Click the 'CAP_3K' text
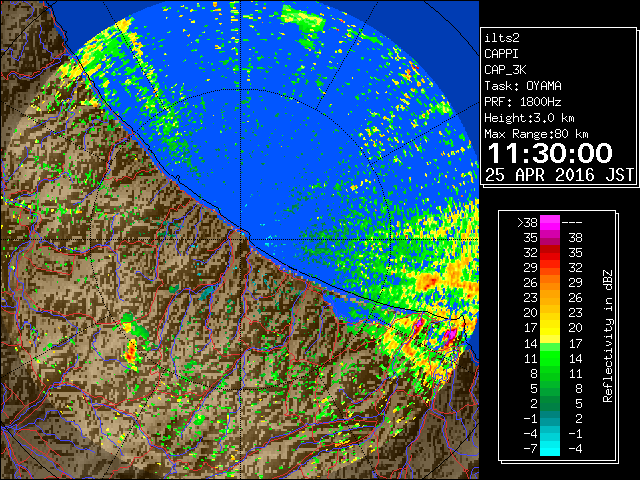The image size is (640, 480). point(505,70)
